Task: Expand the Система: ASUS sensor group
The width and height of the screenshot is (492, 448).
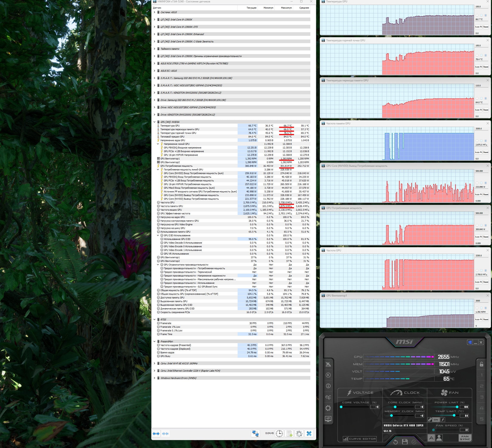Action: click(x=154, y=12)
